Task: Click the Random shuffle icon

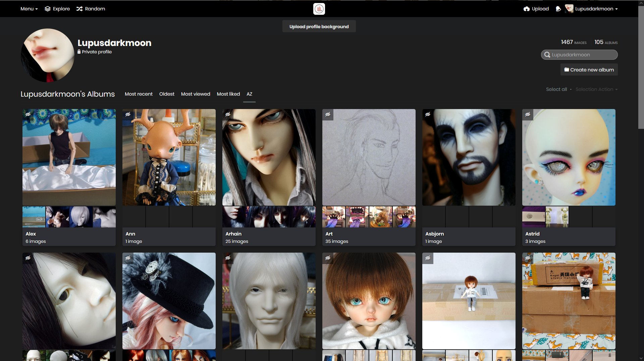Action: pyautogui.click(x=79, y=9)
